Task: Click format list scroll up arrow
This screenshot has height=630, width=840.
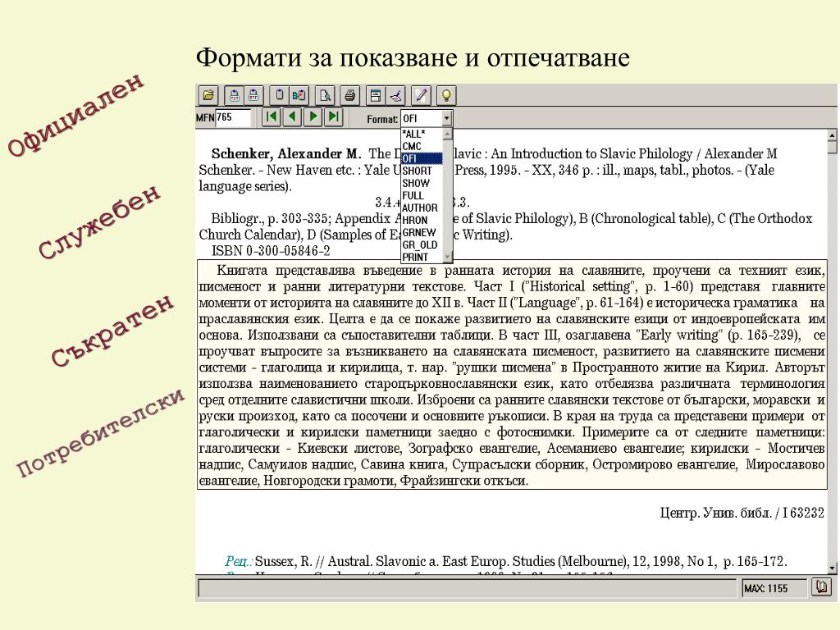Action: tap(447, 134)
